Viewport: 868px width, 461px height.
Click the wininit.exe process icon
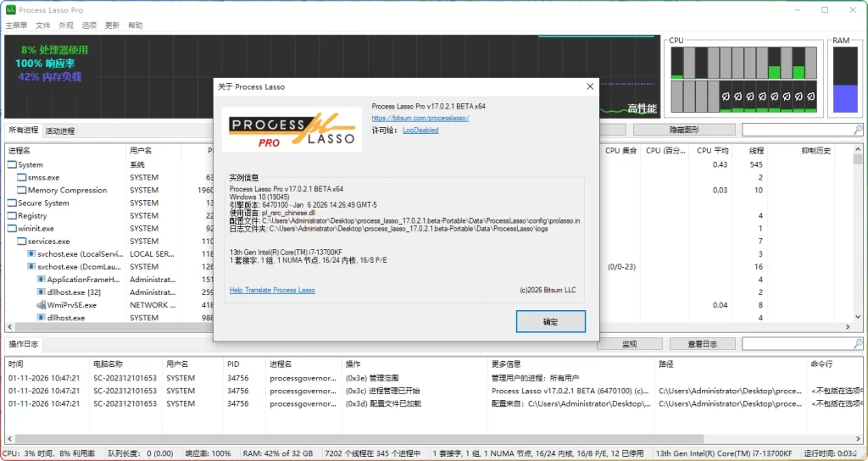tap(12, 228)
